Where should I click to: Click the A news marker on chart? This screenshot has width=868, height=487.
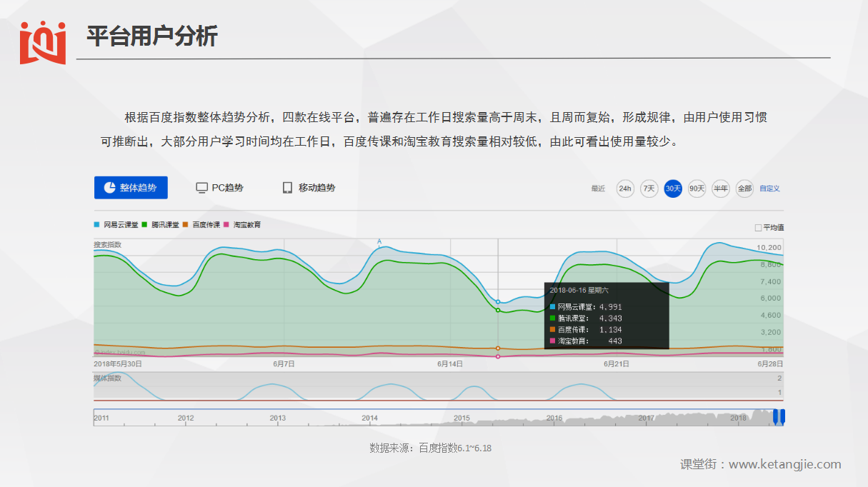[x=379, y=242]
